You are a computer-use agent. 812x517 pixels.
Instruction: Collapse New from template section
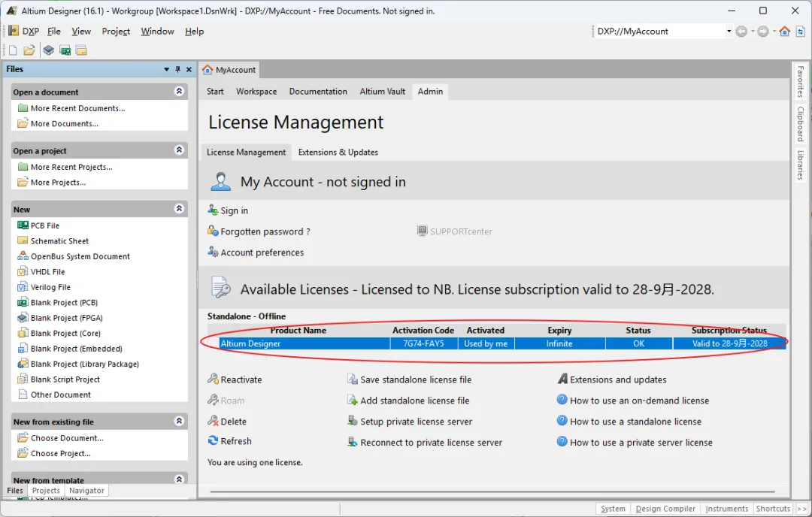179,479
